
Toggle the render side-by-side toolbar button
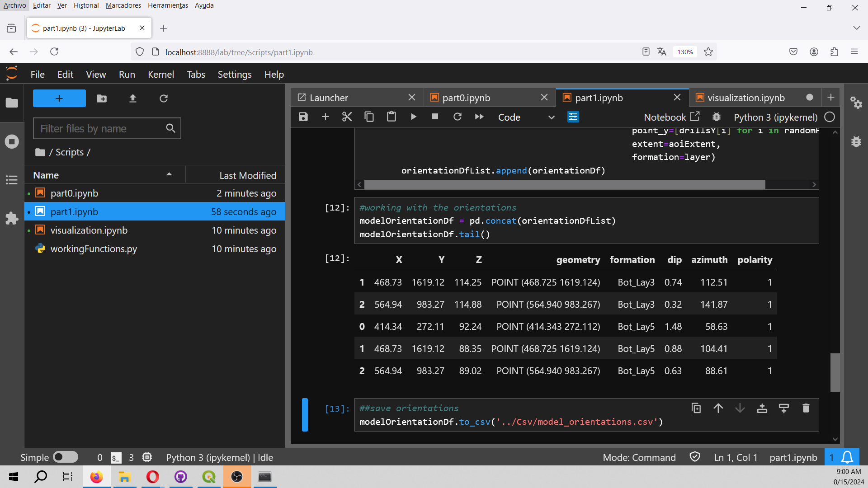click(x=573, y=117)
